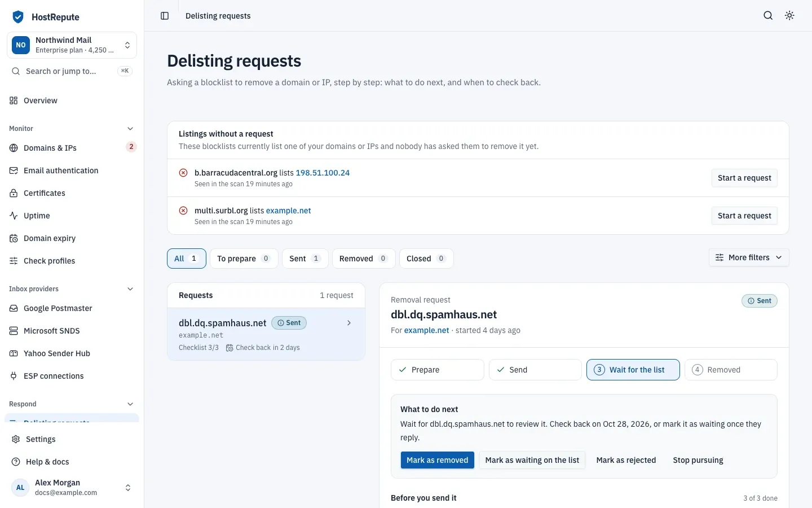
Task: Open Email authentication section
Action: click(72, 170)
